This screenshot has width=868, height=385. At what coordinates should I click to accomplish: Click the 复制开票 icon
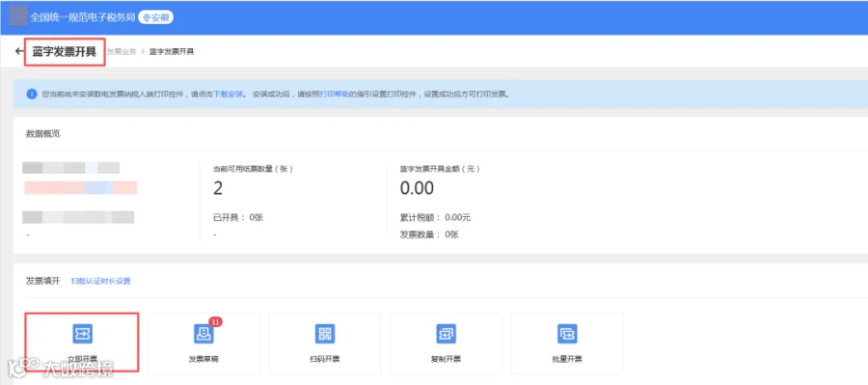tap(446, 334)
